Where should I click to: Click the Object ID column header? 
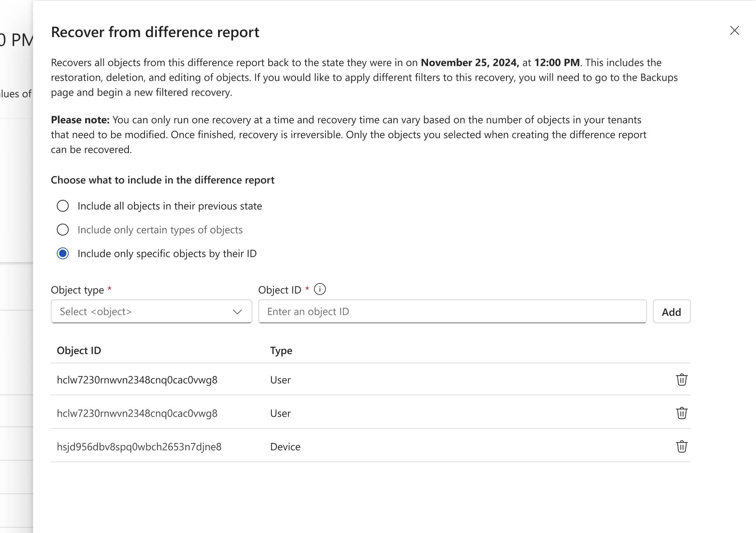(79, 350)
